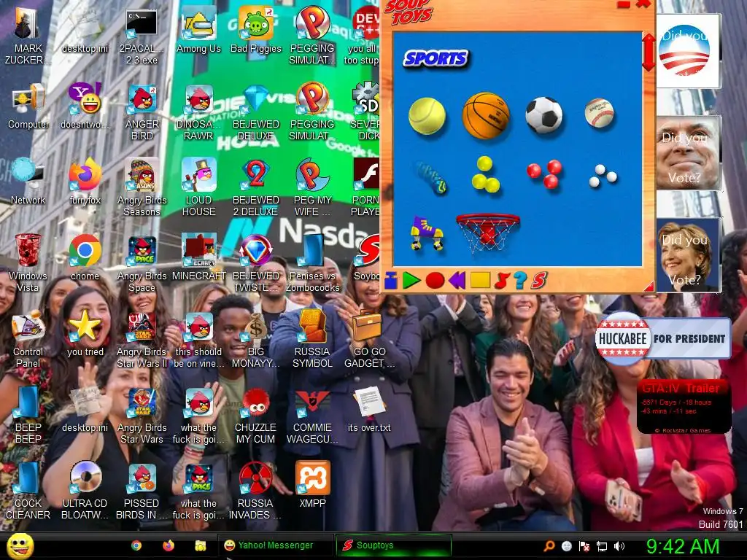Select the BEJEWELED DELUXE desktop icon
Image resolution: width=747 pixels, height=560 pixels.
pyautogui.click(x=256, y=112)
